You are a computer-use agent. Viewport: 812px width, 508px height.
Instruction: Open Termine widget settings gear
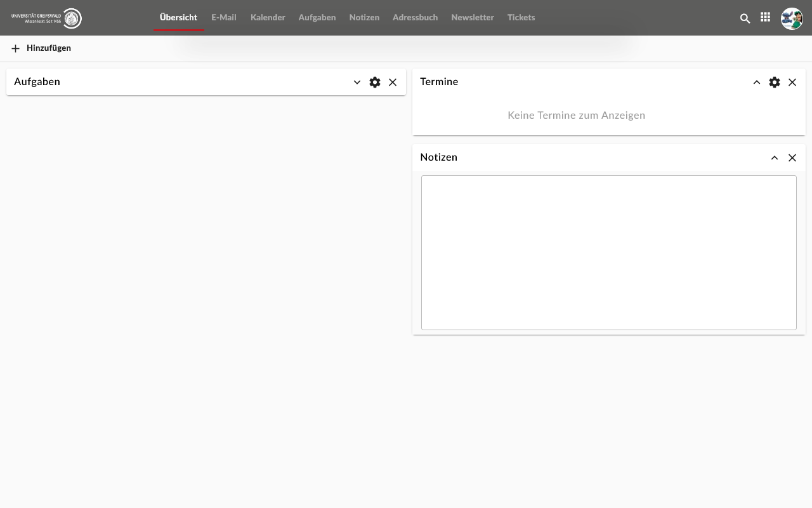[775, 82]
